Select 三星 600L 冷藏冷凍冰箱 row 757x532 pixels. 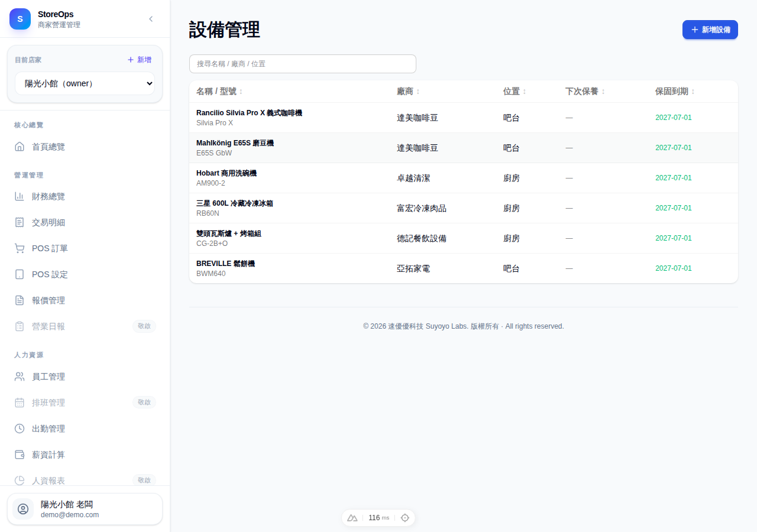point(464,208)
